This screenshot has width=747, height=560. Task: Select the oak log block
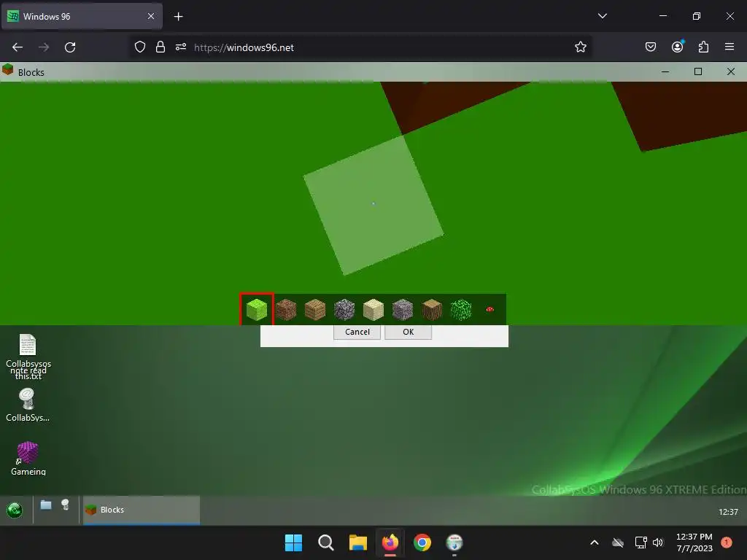coord(432,309)
